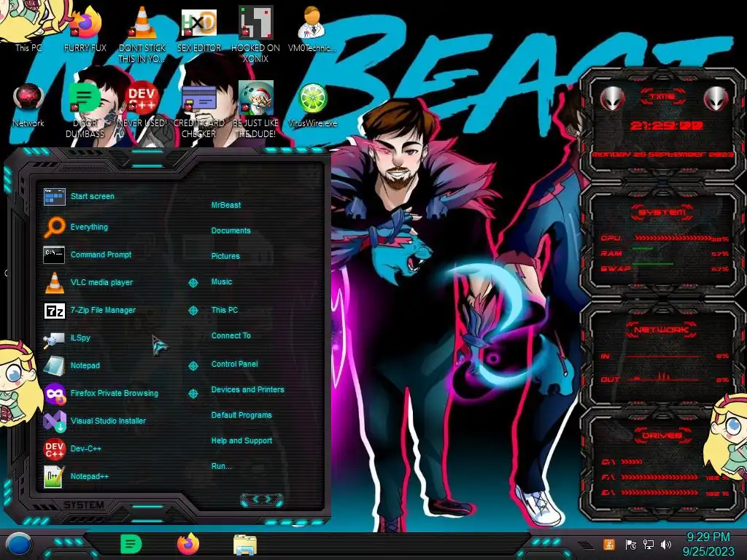Screen dimensions: 747x560
Task: Expand the Notepad jump list arrow
Action: point(193,366)
